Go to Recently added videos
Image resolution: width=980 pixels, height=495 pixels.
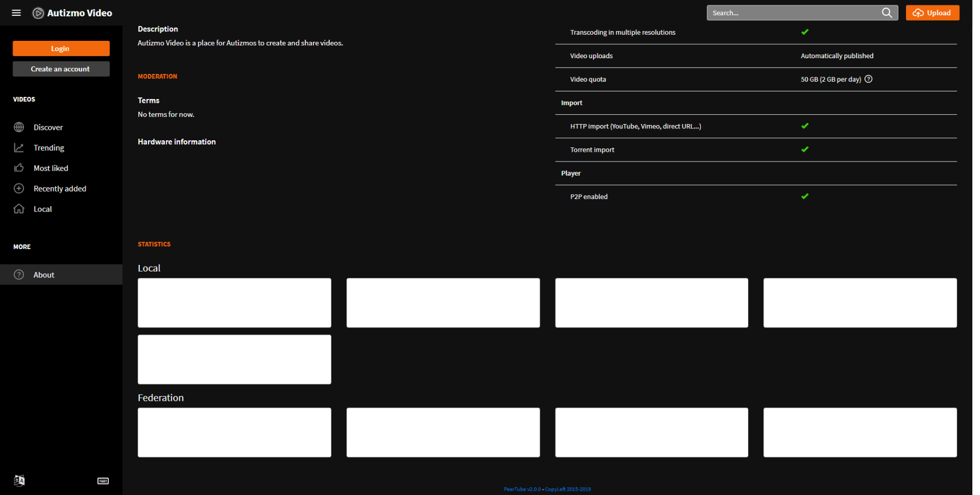click(x=60, y=189)
